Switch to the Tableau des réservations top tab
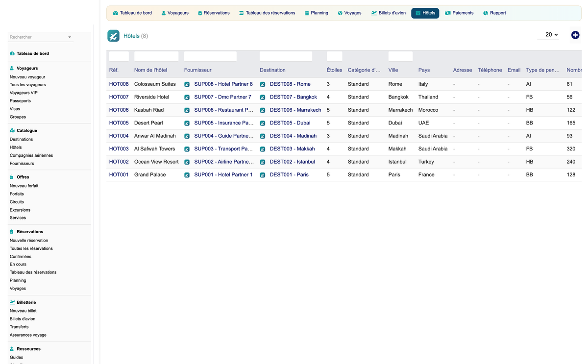Screen dimensions: 588x364 (x=267, y=13)
